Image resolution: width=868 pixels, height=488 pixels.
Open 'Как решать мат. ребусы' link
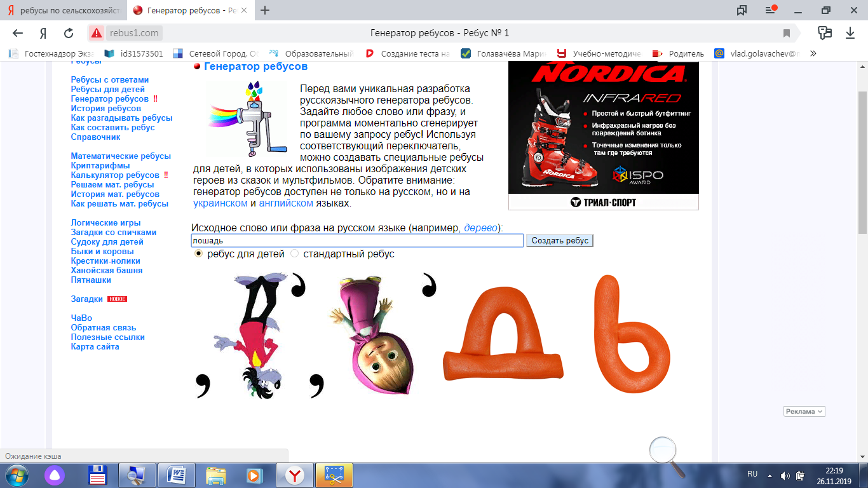[x=119, y=204]
